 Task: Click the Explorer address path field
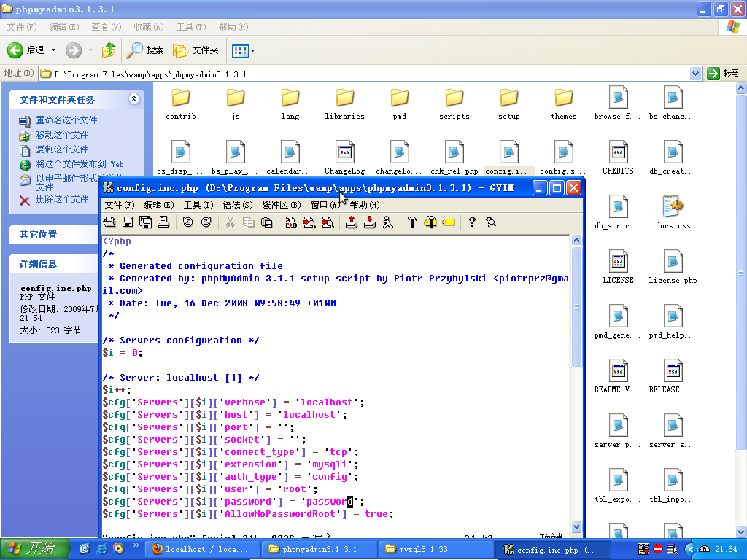pos(365,74)
